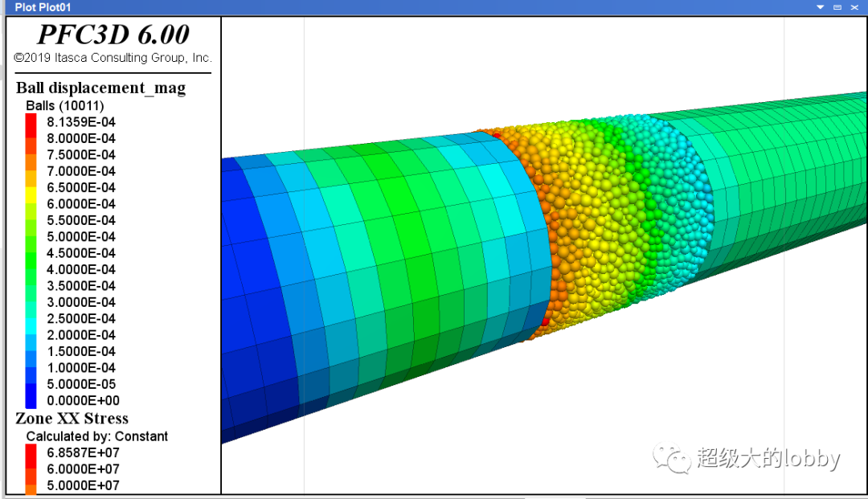The height and width of the screenshot is (499, 868).
Task: Click the Itasca Consulting Group copyright text
Action: click(113, 58)
